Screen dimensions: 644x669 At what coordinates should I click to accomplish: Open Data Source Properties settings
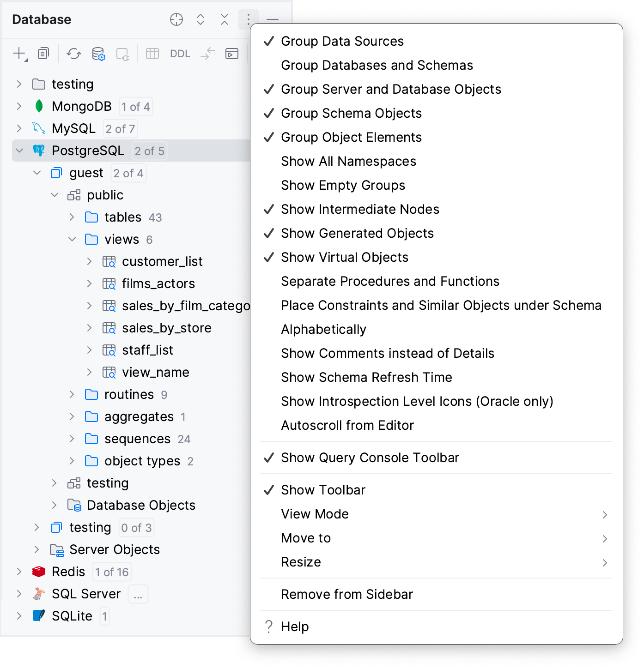pyautogui.click(x=99, y=54)
